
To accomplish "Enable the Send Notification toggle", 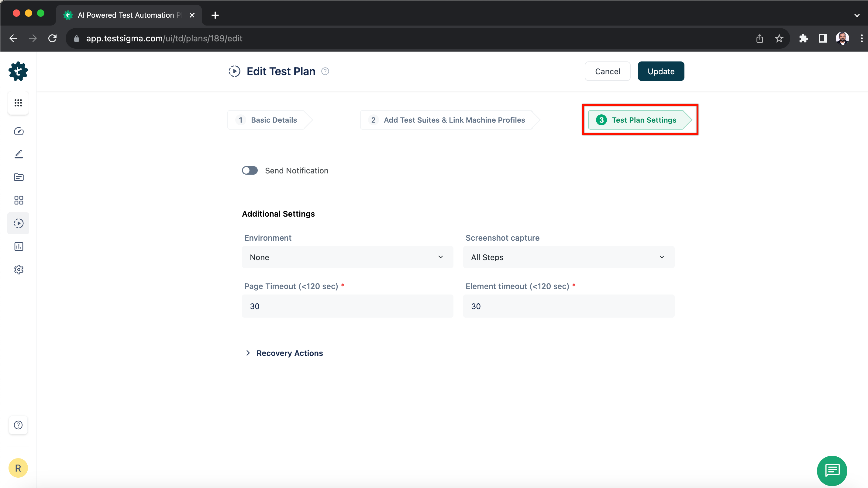I will click(250, 171).
